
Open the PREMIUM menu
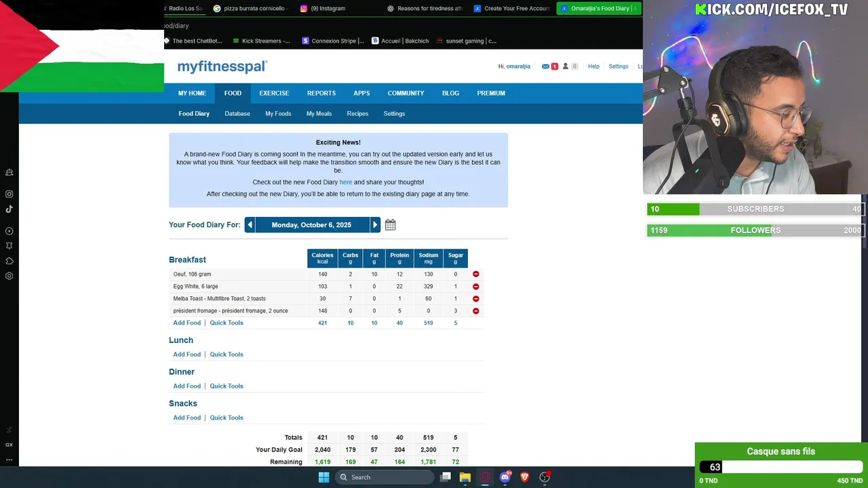491,94
